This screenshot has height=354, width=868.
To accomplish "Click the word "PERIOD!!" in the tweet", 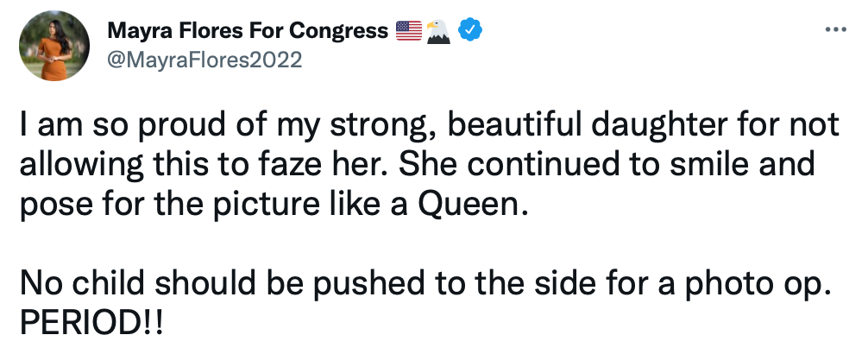I will tap(92, 323).
